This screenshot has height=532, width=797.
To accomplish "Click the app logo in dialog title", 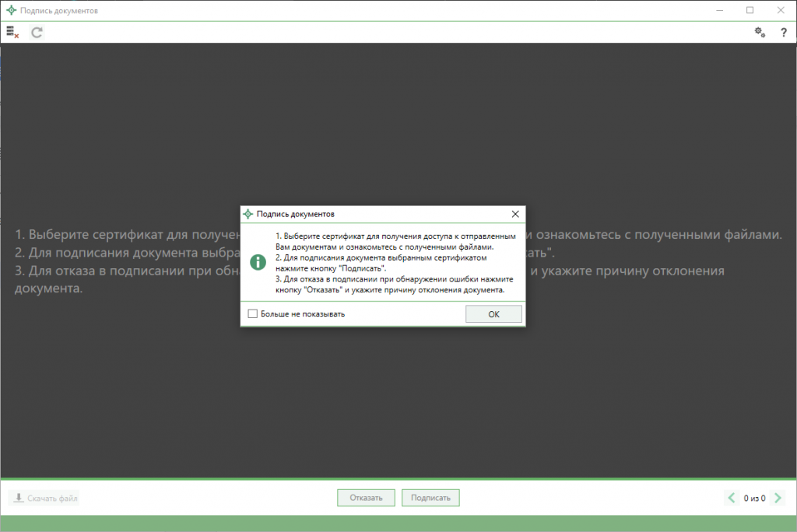I will 248,213.
